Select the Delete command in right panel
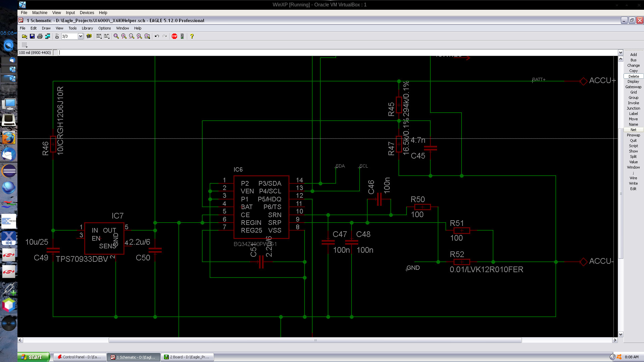This screenshot has height=362, width=644. coord(633,76)
